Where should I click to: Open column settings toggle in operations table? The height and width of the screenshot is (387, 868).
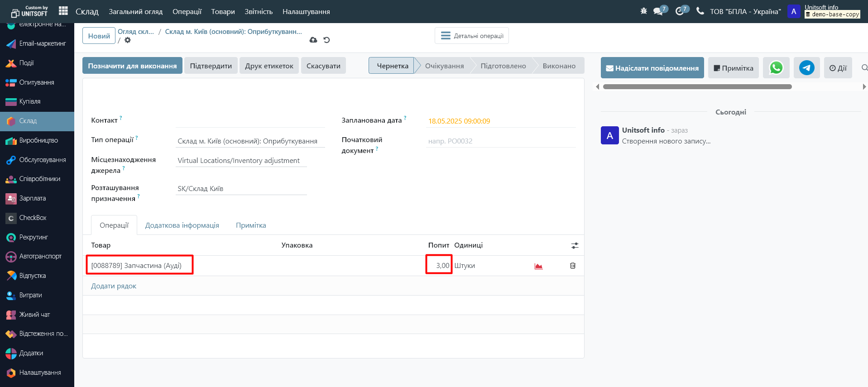point(575,245)
